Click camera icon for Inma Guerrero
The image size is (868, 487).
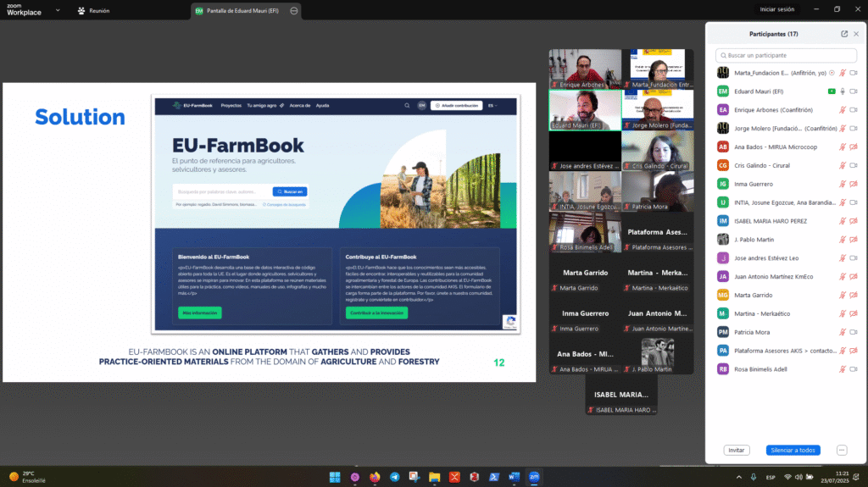854,185
